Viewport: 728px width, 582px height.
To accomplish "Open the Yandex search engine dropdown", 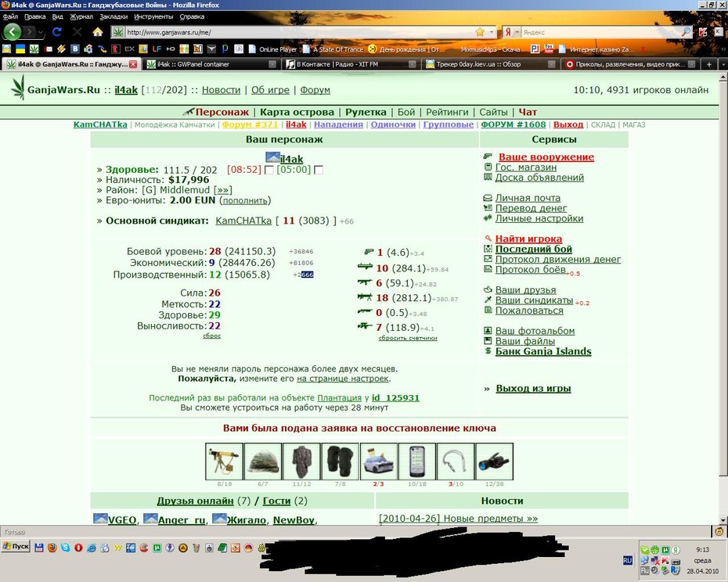I will (x=517, y=32).
